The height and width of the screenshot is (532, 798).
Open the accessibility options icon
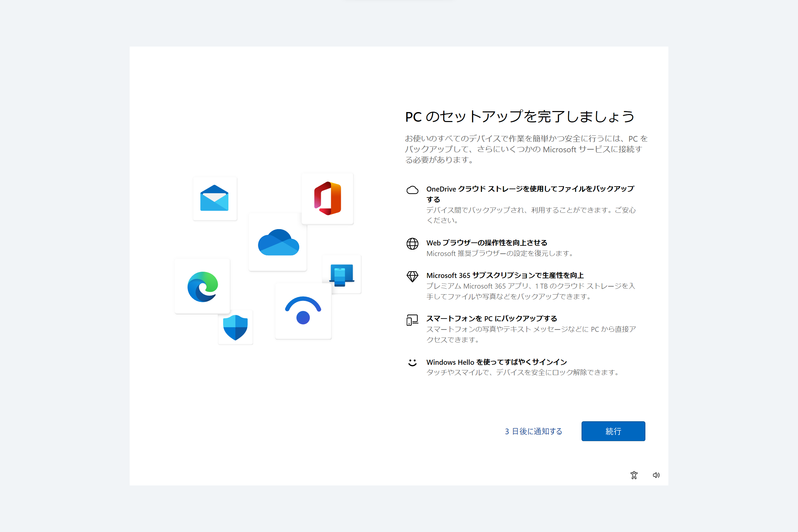[634, 475]
